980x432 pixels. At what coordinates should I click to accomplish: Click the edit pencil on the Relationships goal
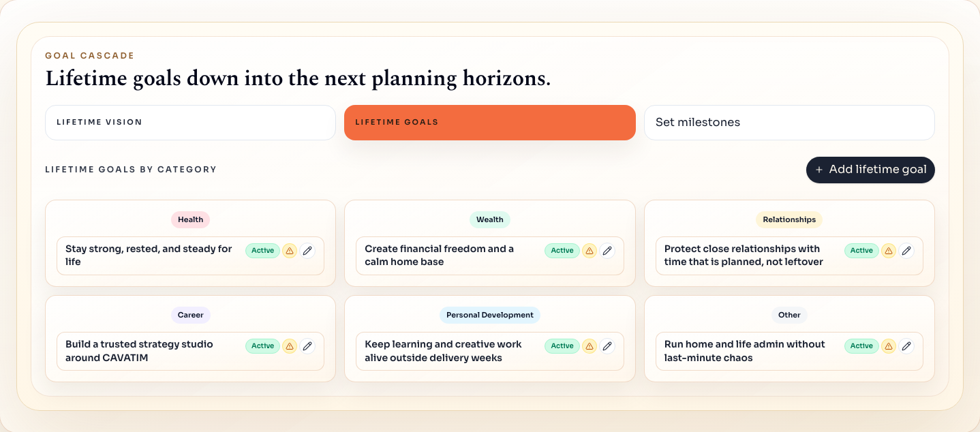coord(906,251)
